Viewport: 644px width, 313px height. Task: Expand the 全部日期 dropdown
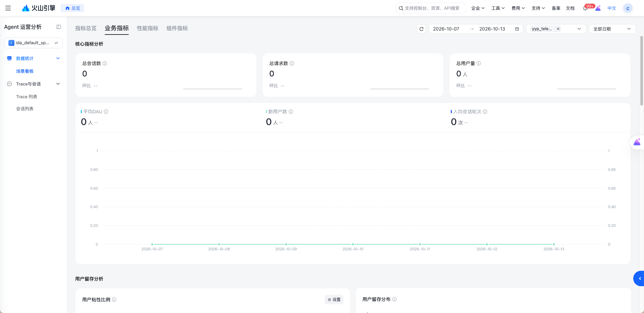612,29
